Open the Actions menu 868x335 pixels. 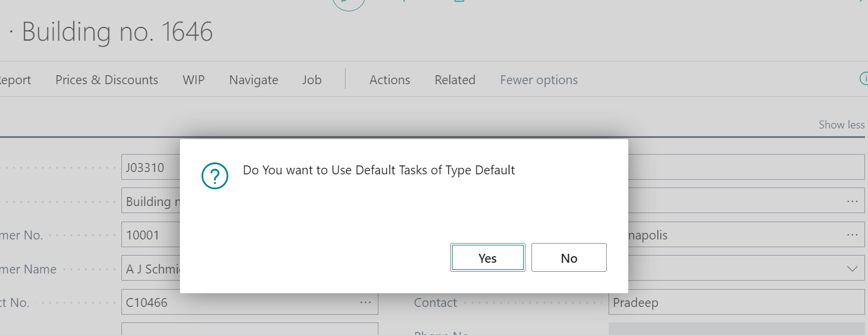click(389, 80)
